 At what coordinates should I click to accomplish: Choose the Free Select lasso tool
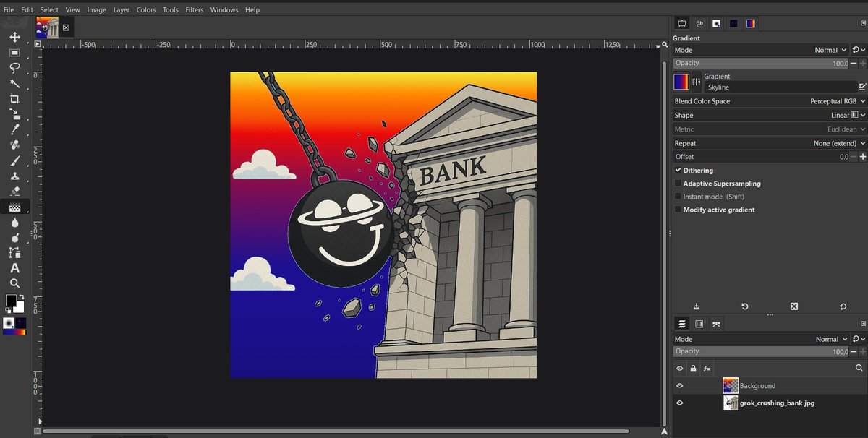tap(14, 68)
